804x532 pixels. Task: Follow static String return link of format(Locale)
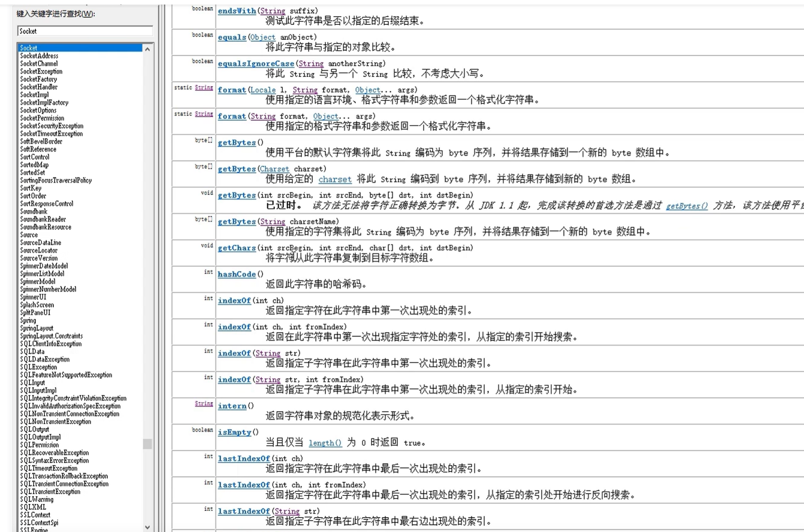click(204, 88)
